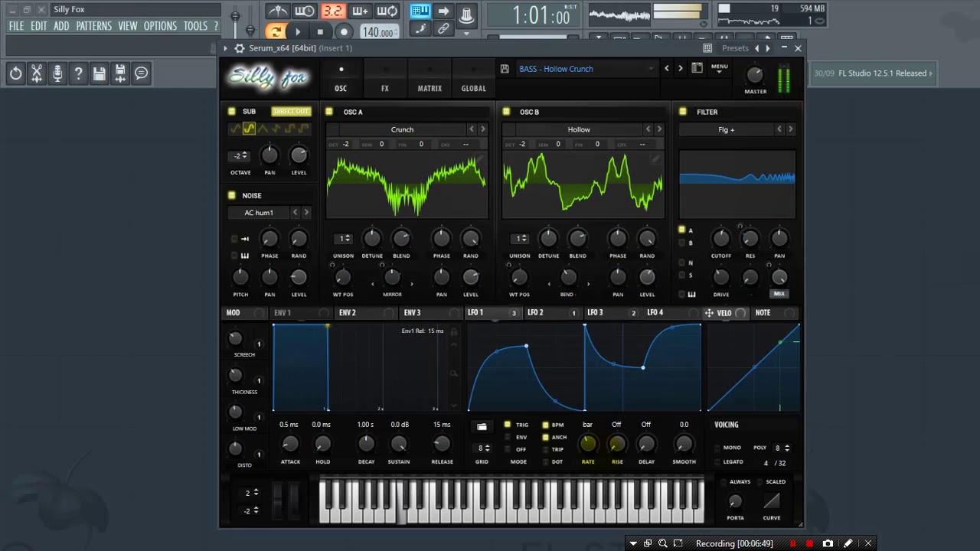The height and width of the screenshot is (551, 980).
Task: Open the FL Studio 12.5.1 Released news
Action: (873, 73)
